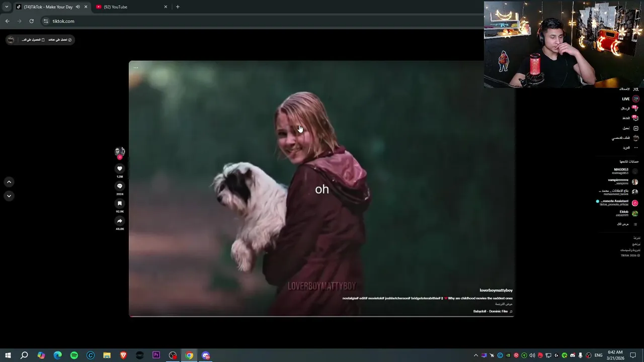The width and height of the screenshot is (644, 362).
Task: Go back with the browser back arrow
Action: 8,21
